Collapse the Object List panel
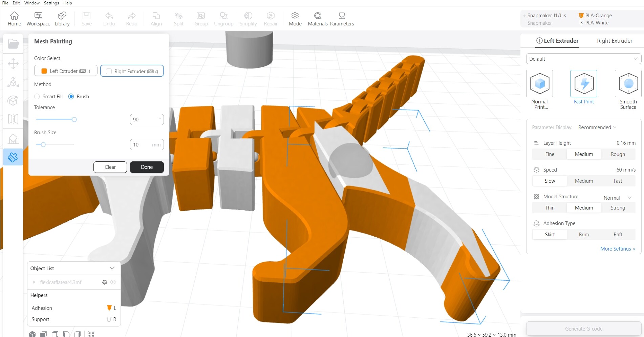Viewport: 644px width, 337px height. 112,268
